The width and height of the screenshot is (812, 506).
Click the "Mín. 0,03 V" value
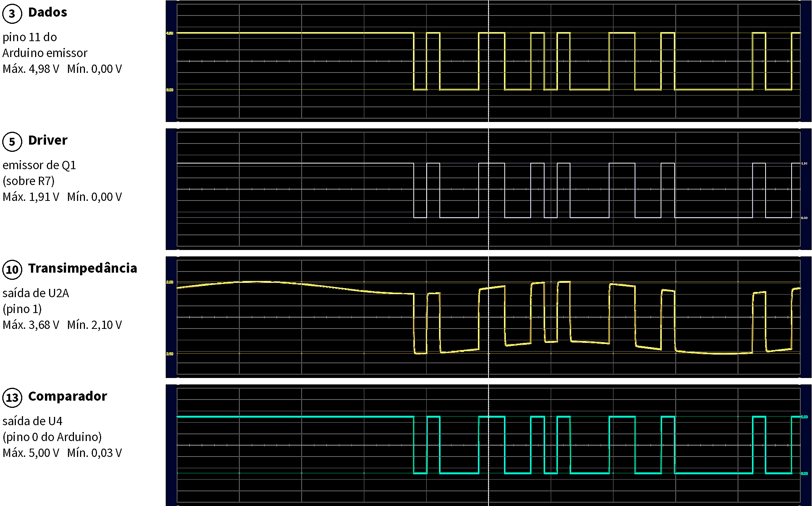[x=94, y=453]
